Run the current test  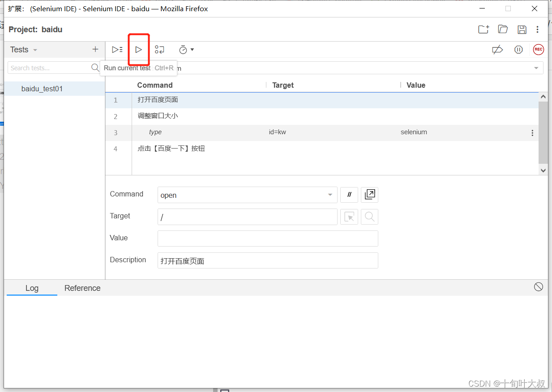[x=139, y=50]
